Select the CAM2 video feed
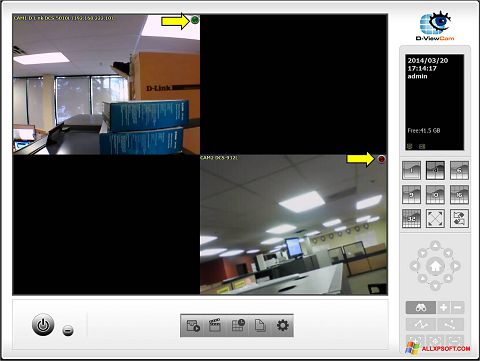This screenshot has height=361, width=480. (294, 225)
